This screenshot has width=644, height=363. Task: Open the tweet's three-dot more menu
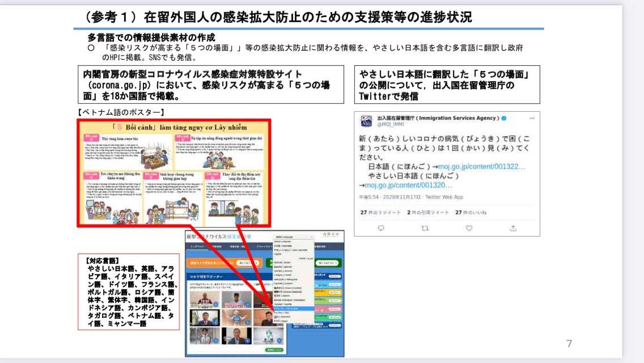pyautogui.click(x=532, y=118)
